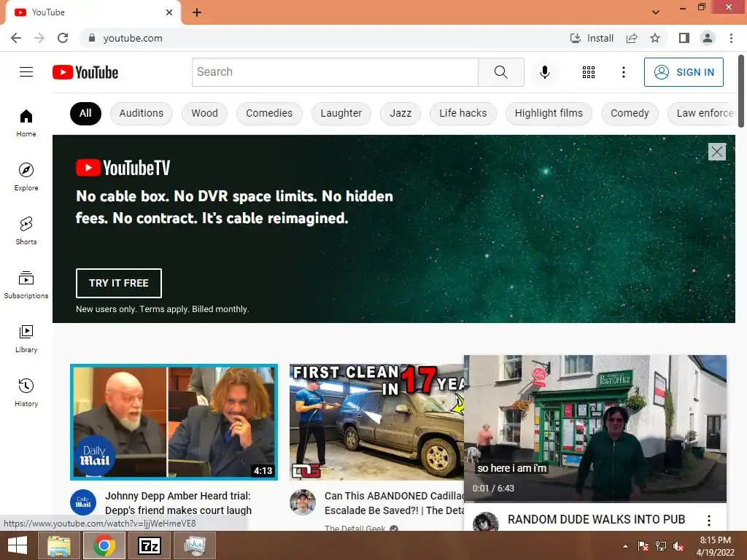
Task: Click the Chrome taskbar icon
Action: point(104,545)
